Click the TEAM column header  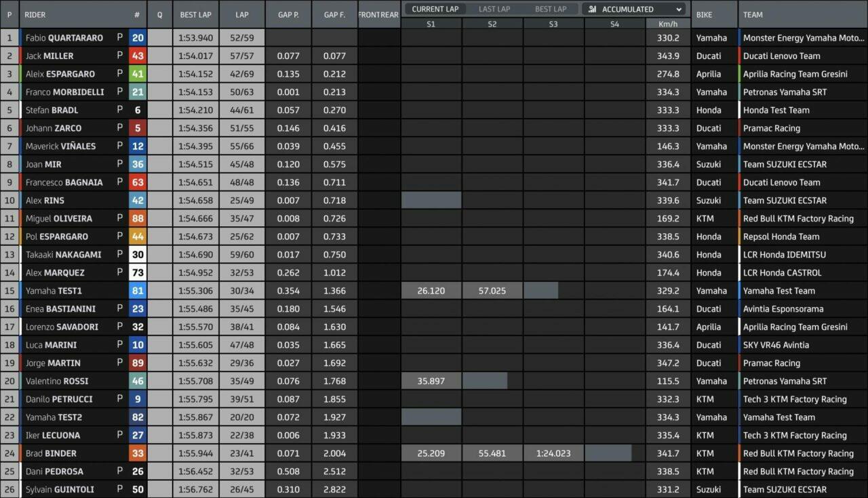(753, 14)
